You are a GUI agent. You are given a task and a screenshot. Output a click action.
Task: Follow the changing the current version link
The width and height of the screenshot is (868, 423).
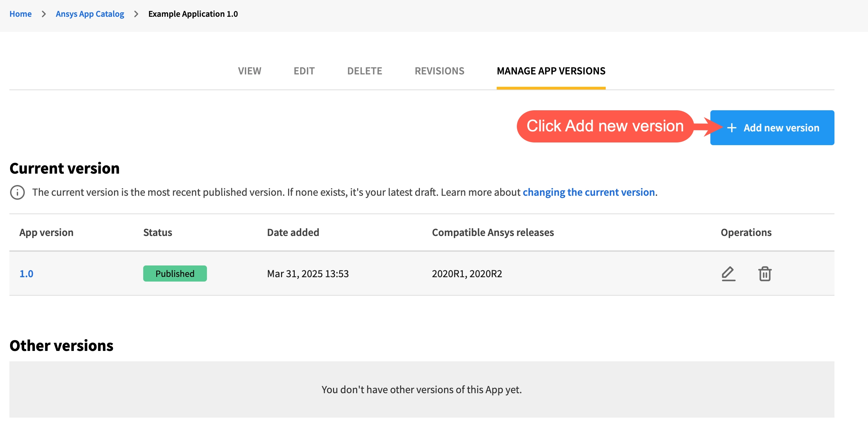coord(589,192)
